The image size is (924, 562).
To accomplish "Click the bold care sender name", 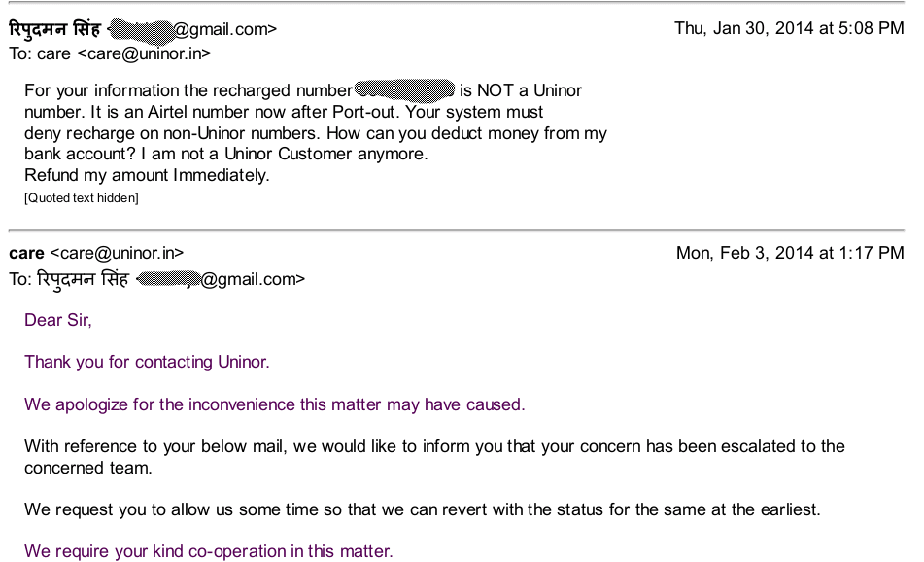I will coord(26,253).
